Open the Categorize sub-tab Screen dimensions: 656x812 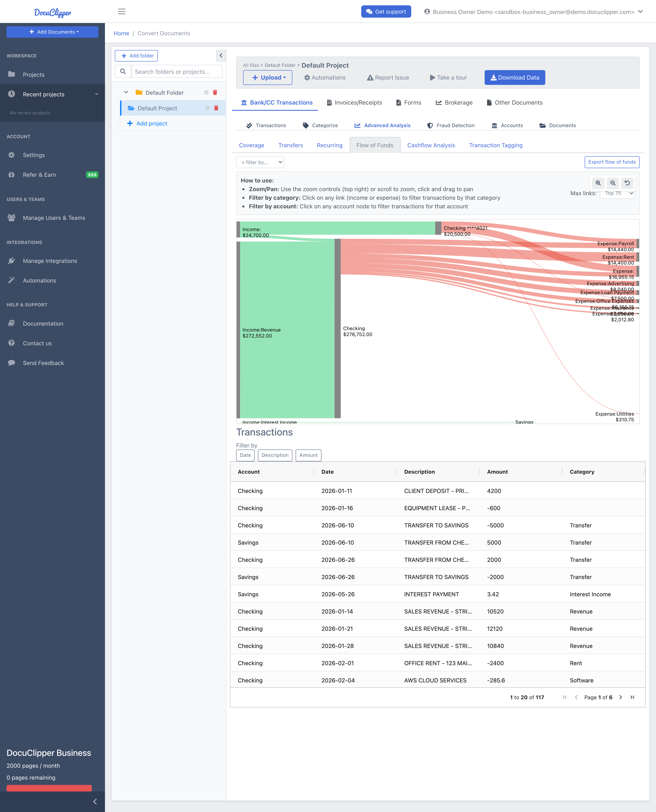320,125
